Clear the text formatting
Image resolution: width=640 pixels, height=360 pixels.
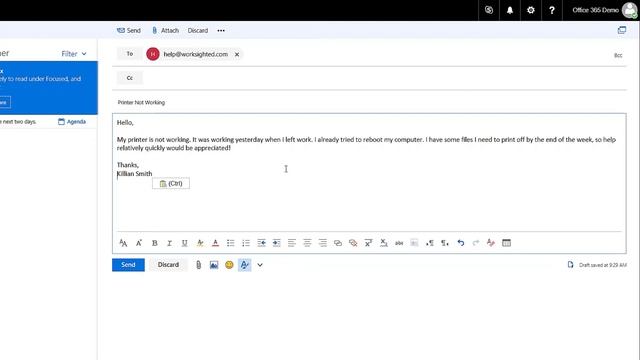(x=491, y=243)
